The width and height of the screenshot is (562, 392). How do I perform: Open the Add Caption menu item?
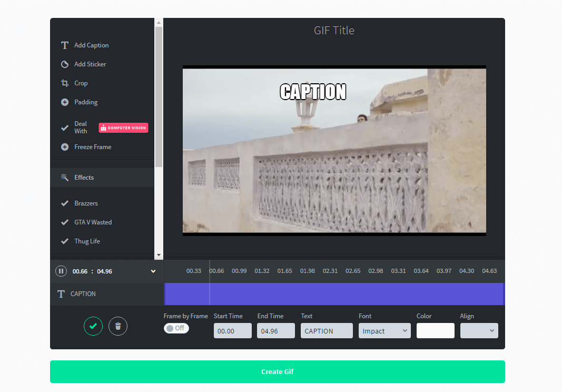point(92,45)
